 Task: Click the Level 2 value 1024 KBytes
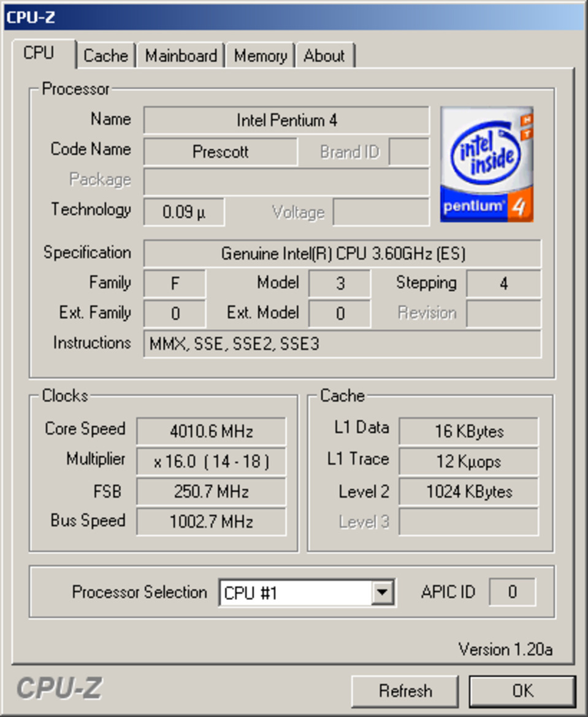point(468,491)
